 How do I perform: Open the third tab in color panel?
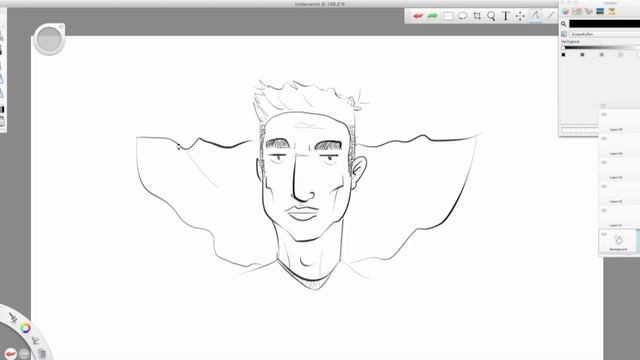click(x=588, y=11)
